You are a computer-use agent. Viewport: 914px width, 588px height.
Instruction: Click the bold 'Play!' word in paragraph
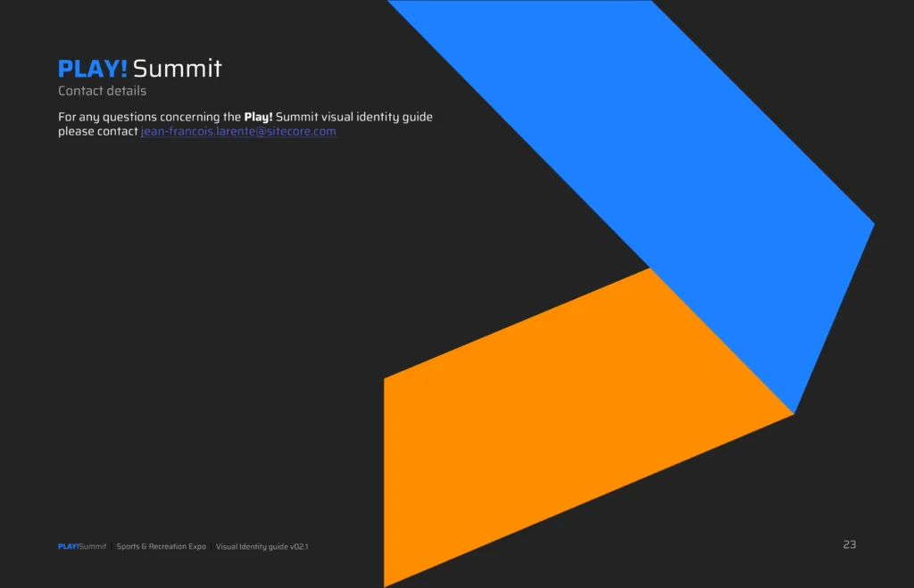pos(258,117)
